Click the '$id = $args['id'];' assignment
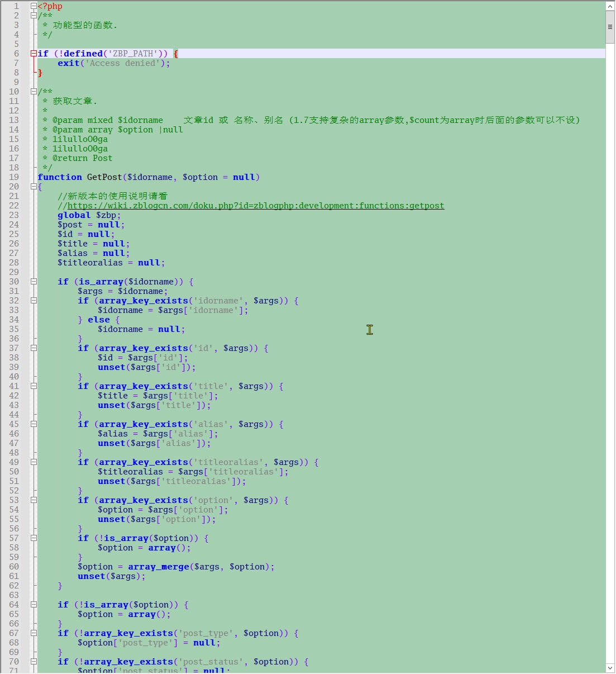The image size is (616, 674). coord(143,358)
